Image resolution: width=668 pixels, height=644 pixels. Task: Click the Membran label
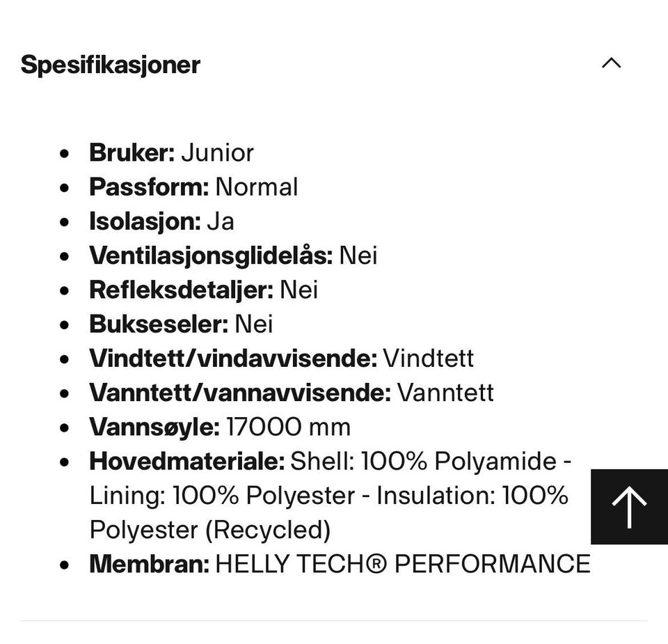(x=149, y=563)
